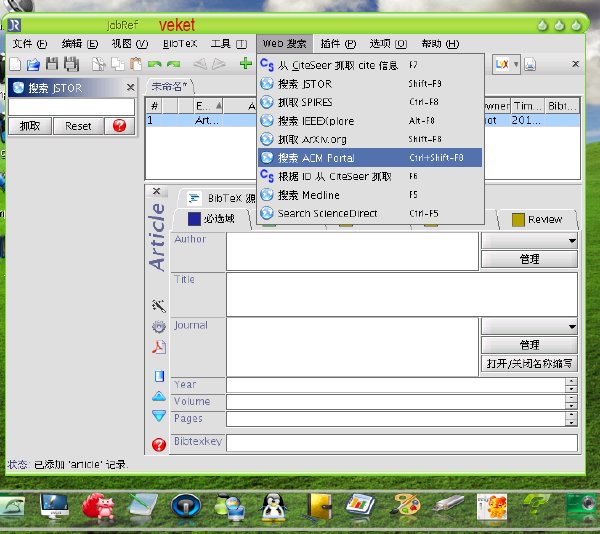Click the 管理 button next to Journal
Viewport: 600px width, 534px height.
pos(529,345)
